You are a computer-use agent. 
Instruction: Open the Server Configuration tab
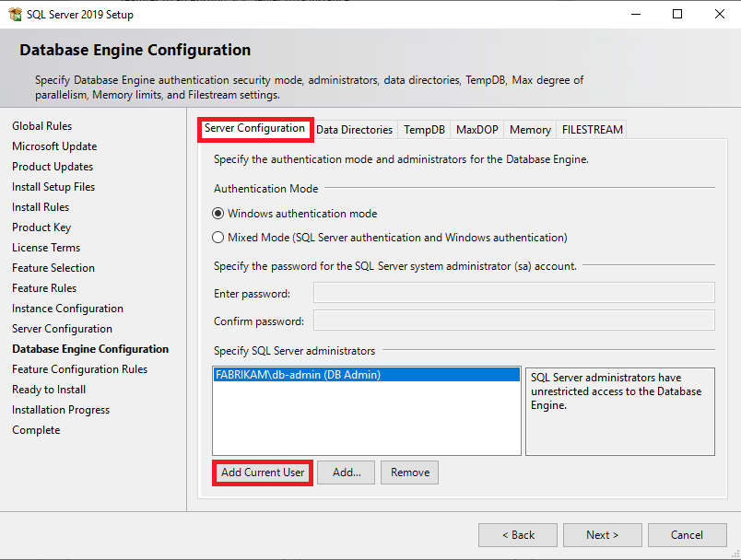click(x=254, y=128)
